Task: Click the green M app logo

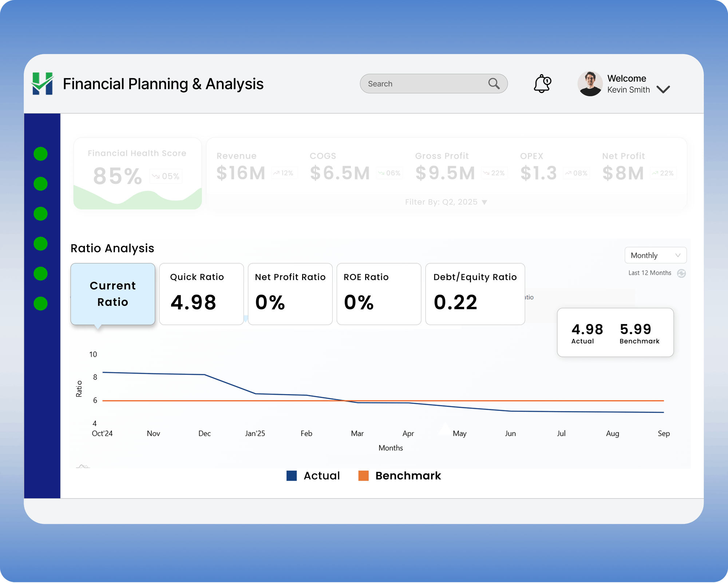Action: 43,84
